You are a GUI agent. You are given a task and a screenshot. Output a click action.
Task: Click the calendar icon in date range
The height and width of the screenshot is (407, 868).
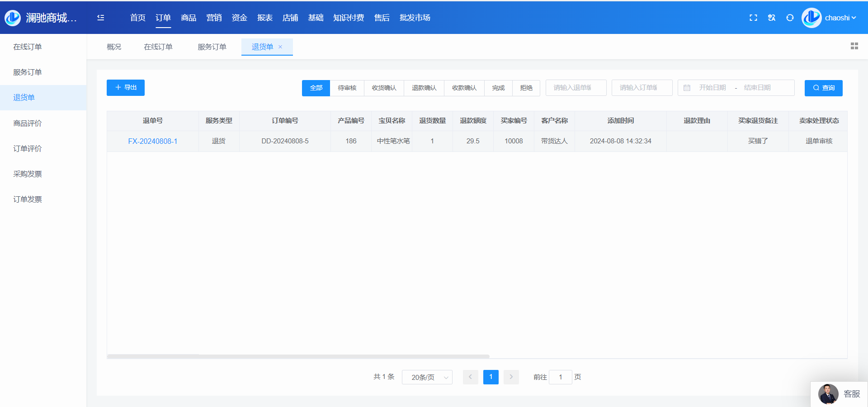click(687, 88)
